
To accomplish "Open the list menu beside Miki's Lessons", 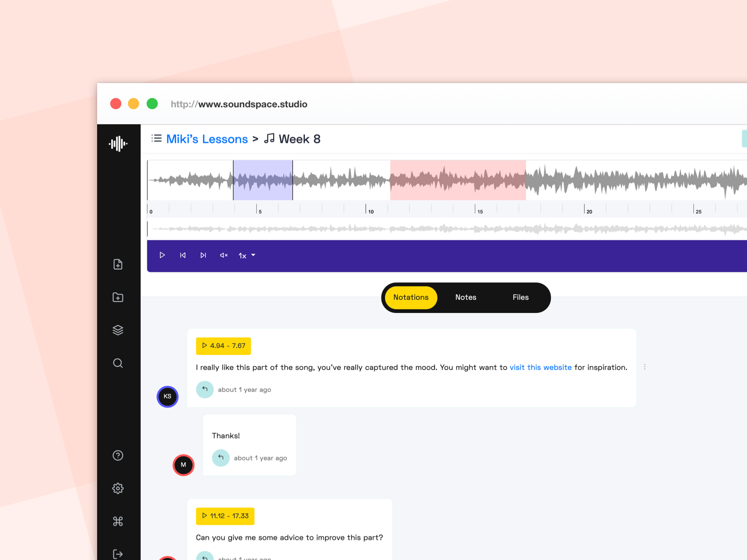I will point(156,139).
